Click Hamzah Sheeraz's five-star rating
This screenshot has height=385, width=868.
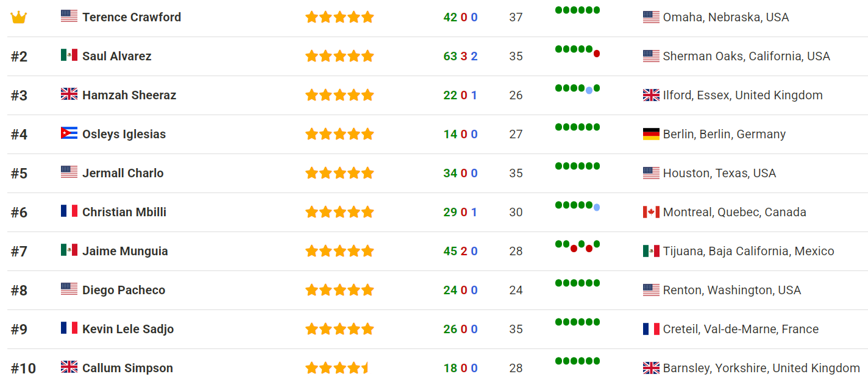(x=340, y=95)
